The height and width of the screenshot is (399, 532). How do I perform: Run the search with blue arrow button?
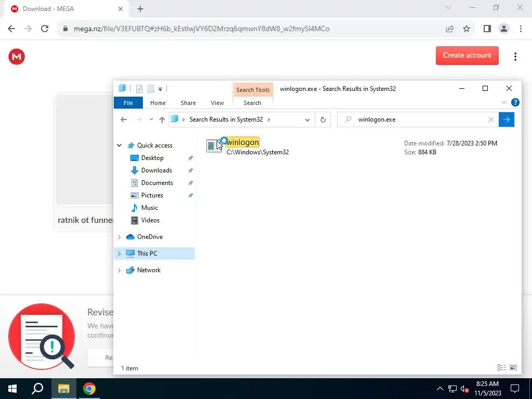(x=507, y=119)
